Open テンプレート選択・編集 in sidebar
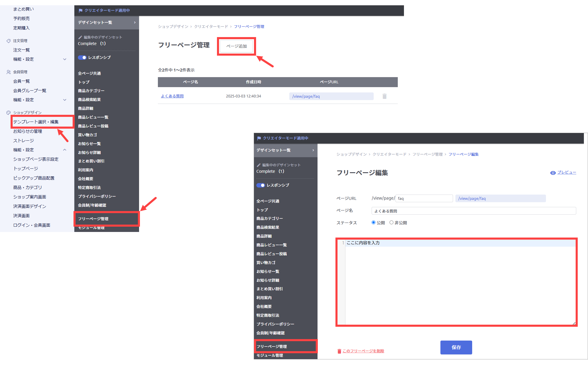 (36, 122)
